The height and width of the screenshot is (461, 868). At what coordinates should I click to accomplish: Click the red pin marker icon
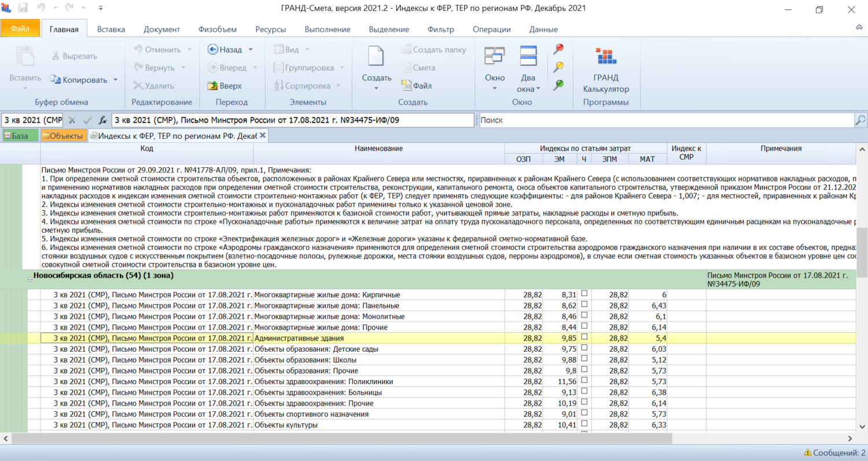coord(558,50)
